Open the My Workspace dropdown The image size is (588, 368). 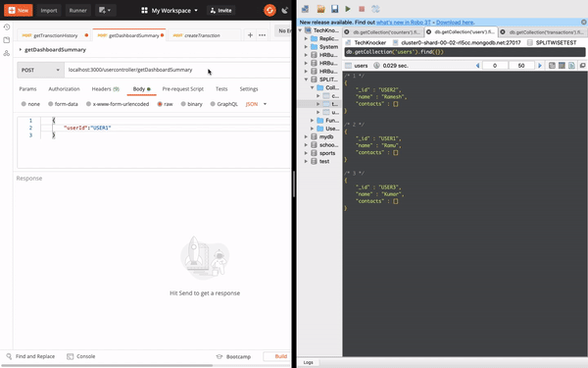click(x=170, y=11)
